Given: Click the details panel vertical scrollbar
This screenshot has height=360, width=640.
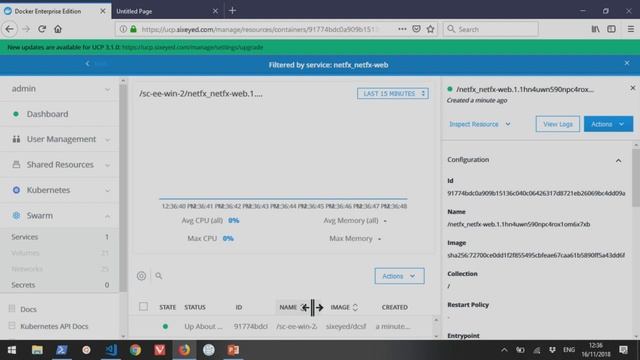Looking at the screenshot, I should click(x=636, y=178).
